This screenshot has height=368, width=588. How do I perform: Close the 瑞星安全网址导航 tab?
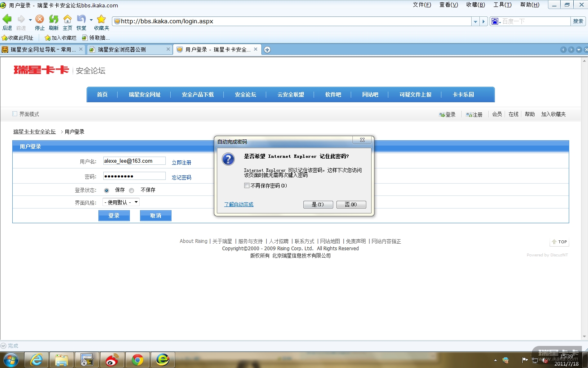tap(81, 49)
